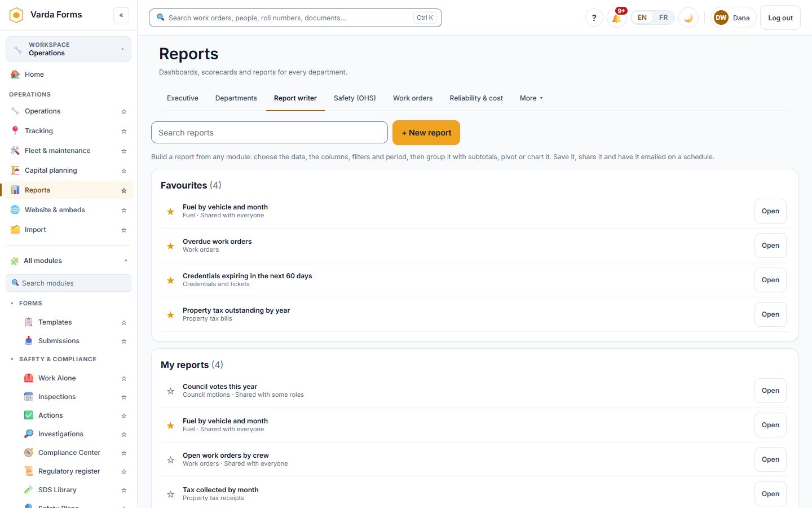
Task: Click the Varda Forms hexagon logo
Action: click(16, 15)
